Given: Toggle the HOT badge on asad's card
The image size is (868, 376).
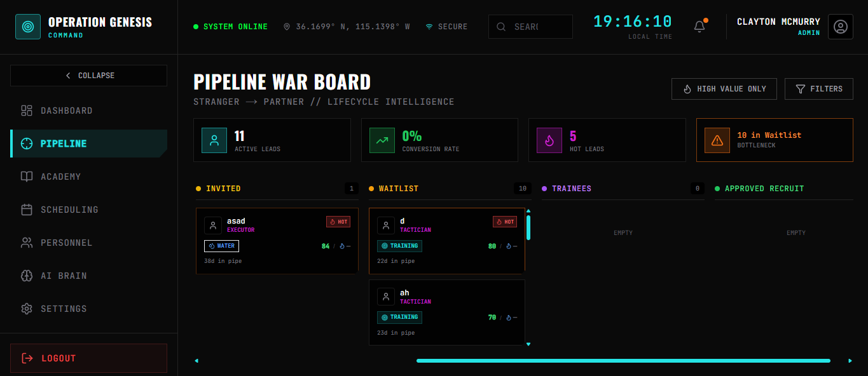Looking at the screenshot, I should (338, 221).
